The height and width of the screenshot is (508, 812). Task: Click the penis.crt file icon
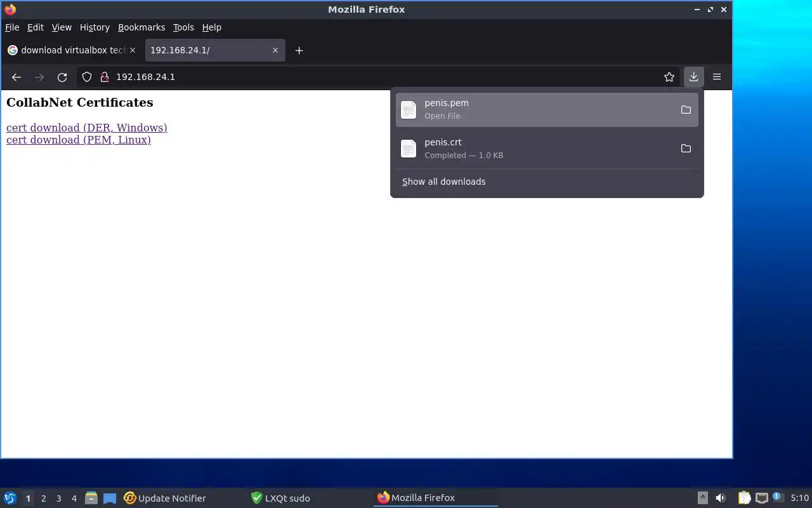point(409,149)
